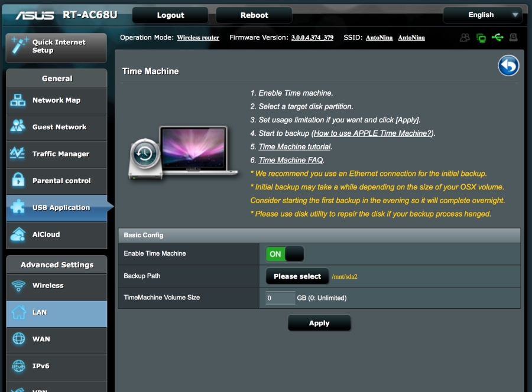Select the Guest Network section

click(56, 128)
